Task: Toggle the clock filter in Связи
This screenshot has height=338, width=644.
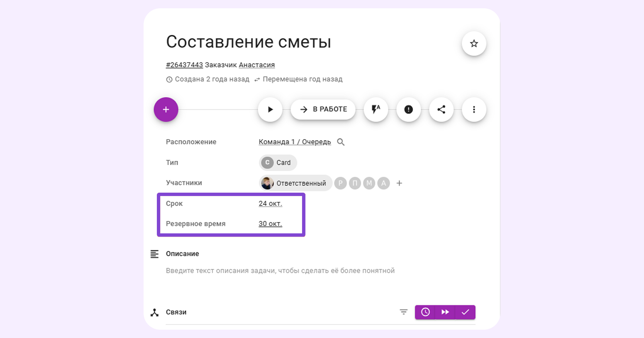Action: click(x=425, y=312)
